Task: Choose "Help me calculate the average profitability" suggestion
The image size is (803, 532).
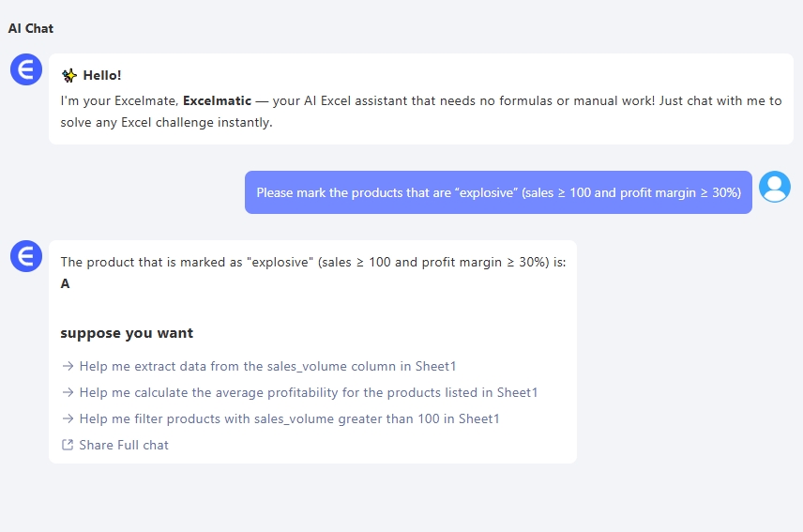Action: coord(309,392)
